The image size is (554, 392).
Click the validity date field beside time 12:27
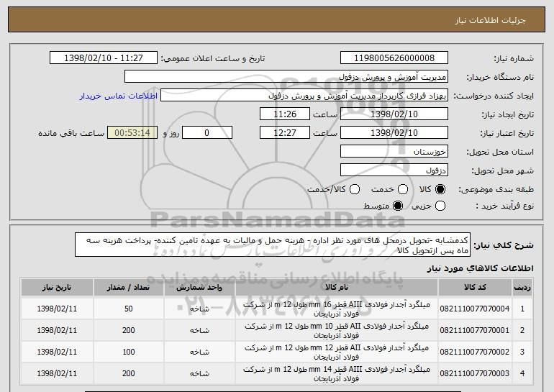(394, 133)
